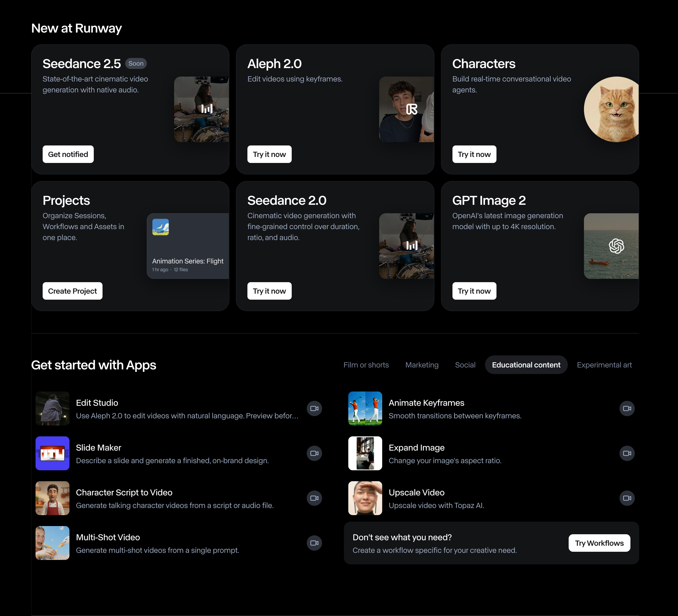Click the Create Project button
This screenshot has height=616, width=678.
tap(72, 291)
